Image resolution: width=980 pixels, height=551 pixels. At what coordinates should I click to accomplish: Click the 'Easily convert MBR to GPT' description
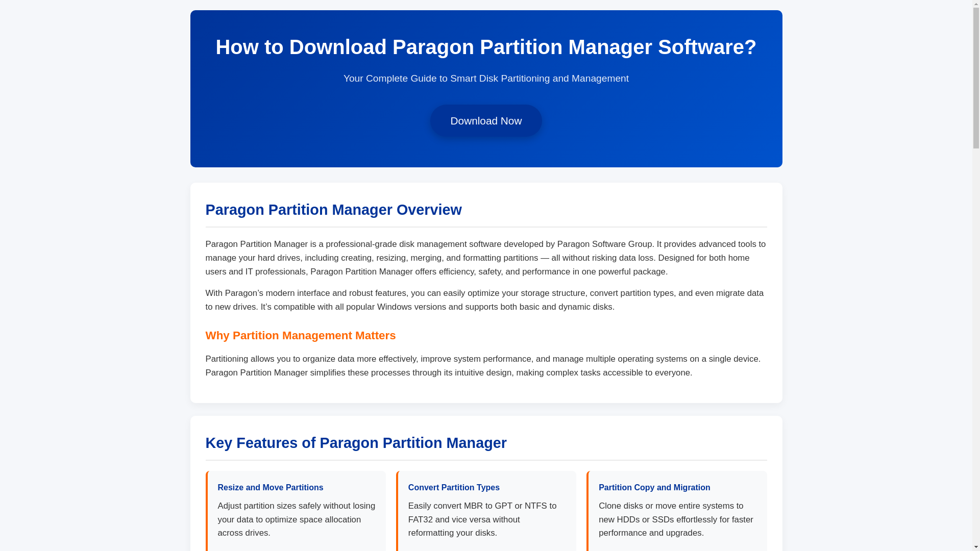[482, 519]
